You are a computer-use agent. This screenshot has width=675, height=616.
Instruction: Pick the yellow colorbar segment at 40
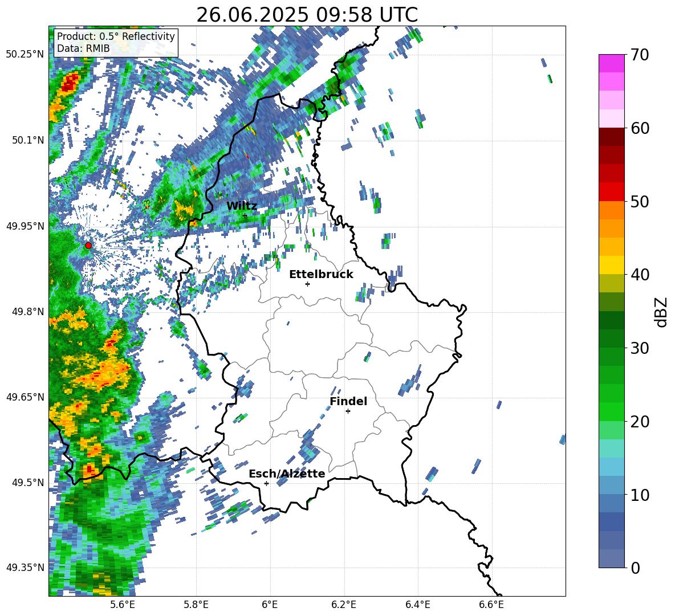[611, 265]
